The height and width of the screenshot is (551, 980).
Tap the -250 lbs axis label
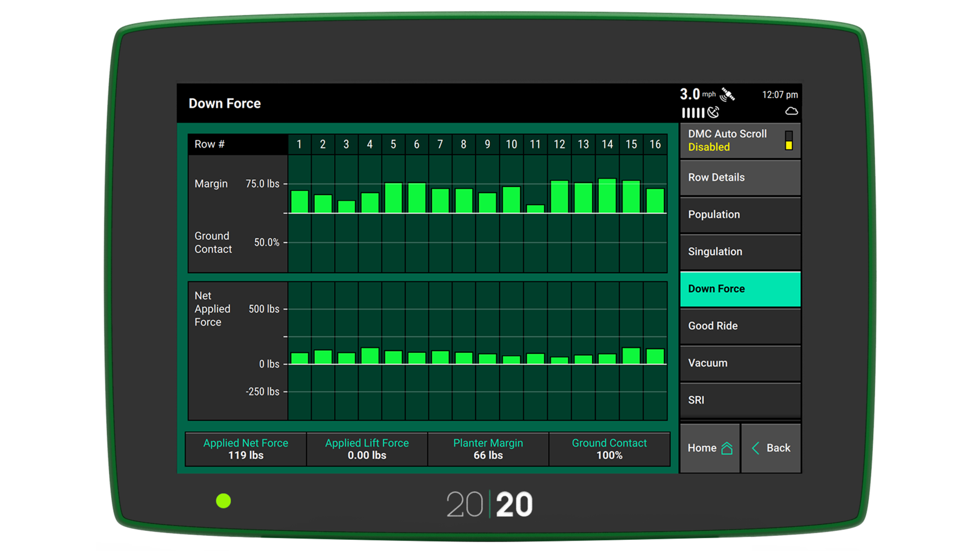[263, 392]
